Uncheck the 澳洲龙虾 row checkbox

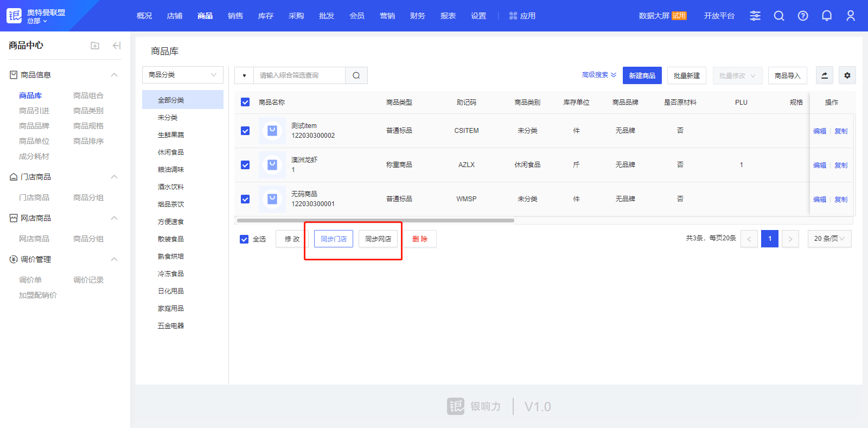pyautogui.click(x=245, y=165)
